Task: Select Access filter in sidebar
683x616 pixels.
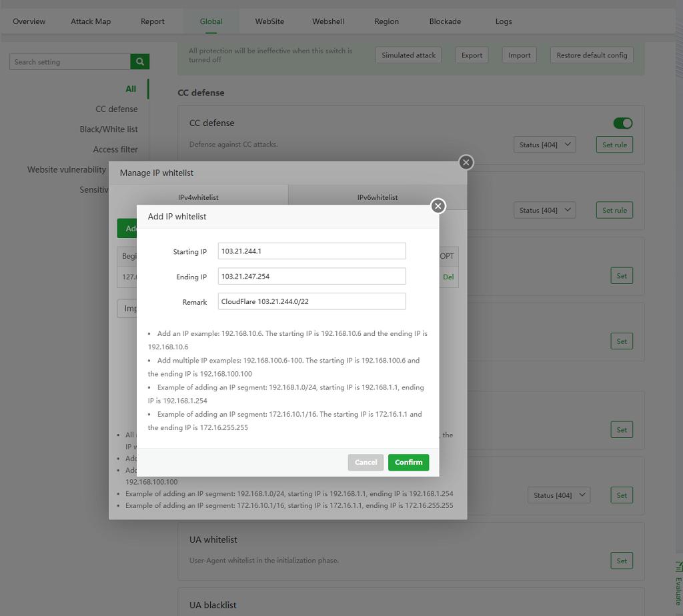Action: coord(115,149)
